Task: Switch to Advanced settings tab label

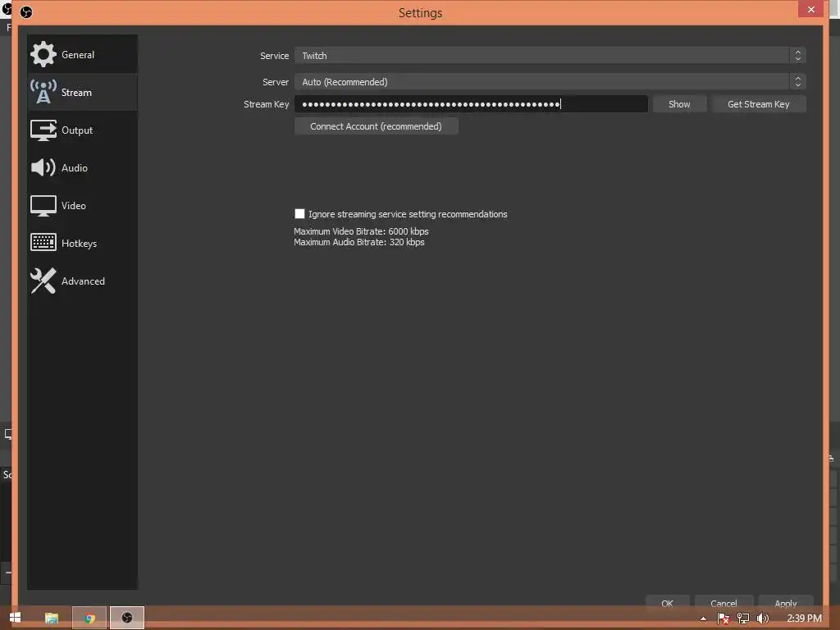Action: [x=83, y=281]
